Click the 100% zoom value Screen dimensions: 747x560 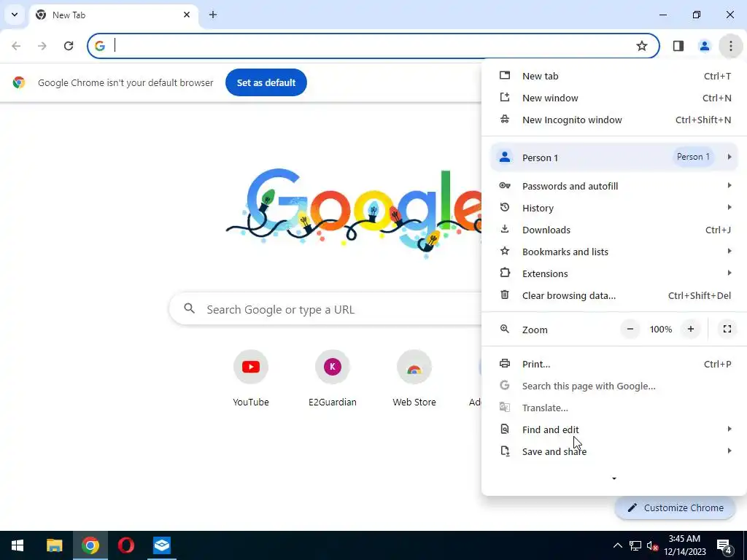(x=661, y=330)
